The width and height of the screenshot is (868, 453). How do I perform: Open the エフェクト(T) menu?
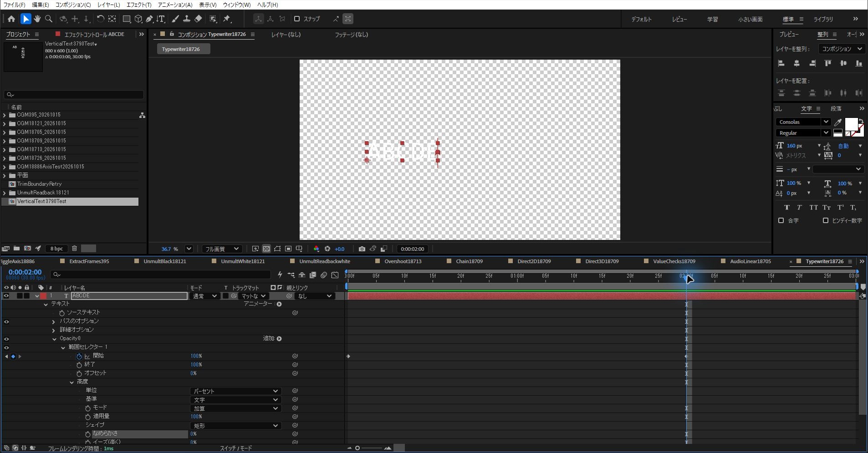tap(138, 5)
